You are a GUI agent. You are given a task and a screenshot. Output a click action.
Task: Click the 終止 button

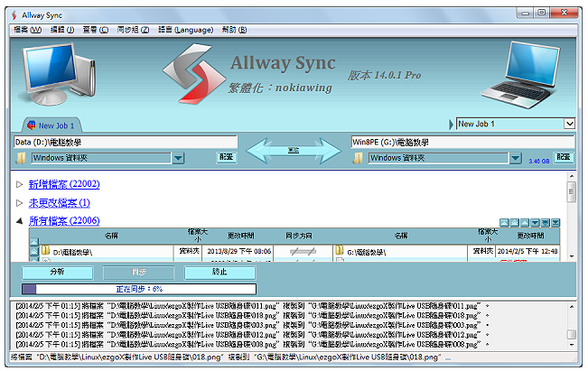pos(219,273)
